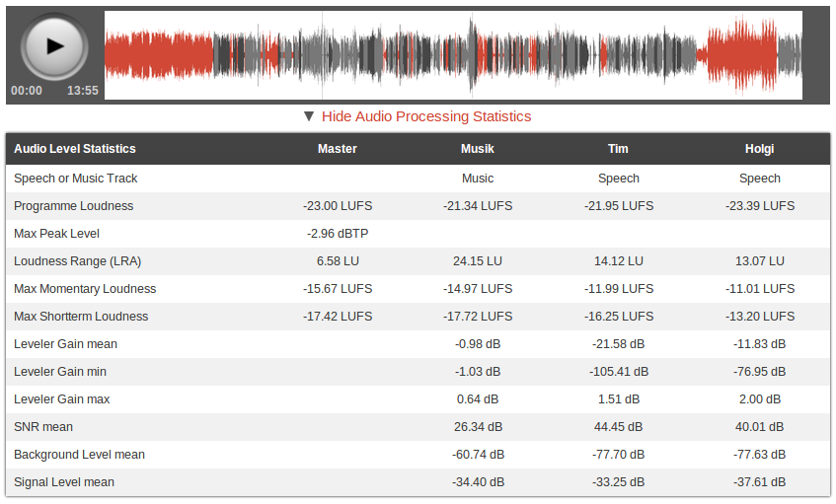Select the Speech or Music Track row label

76,179
